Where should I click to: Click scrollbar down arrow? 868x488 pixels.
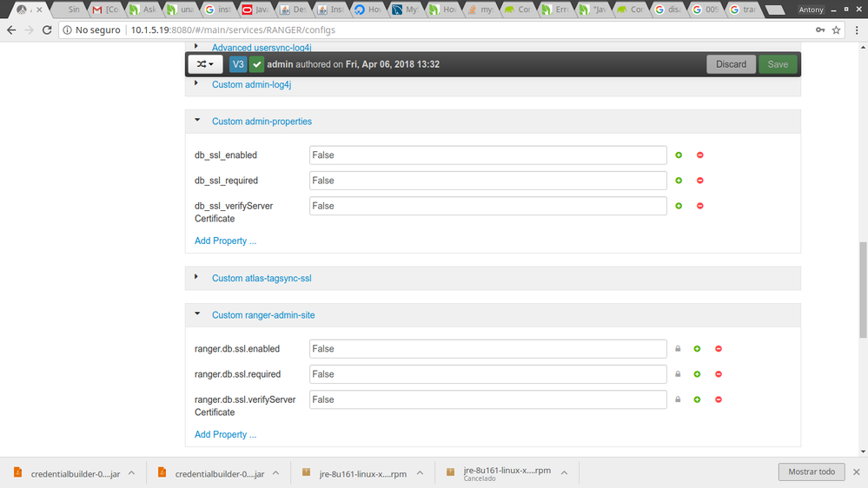point(863,452)
